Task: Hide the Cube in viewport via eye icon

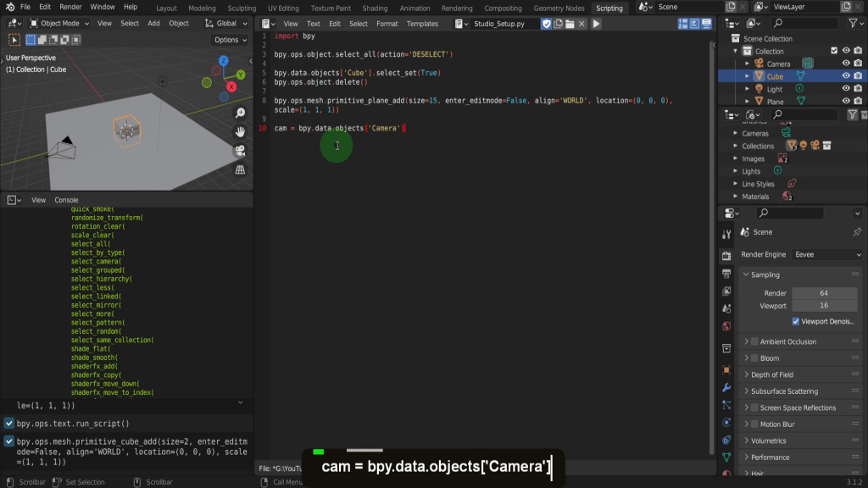Action: [x=845, y=75]
